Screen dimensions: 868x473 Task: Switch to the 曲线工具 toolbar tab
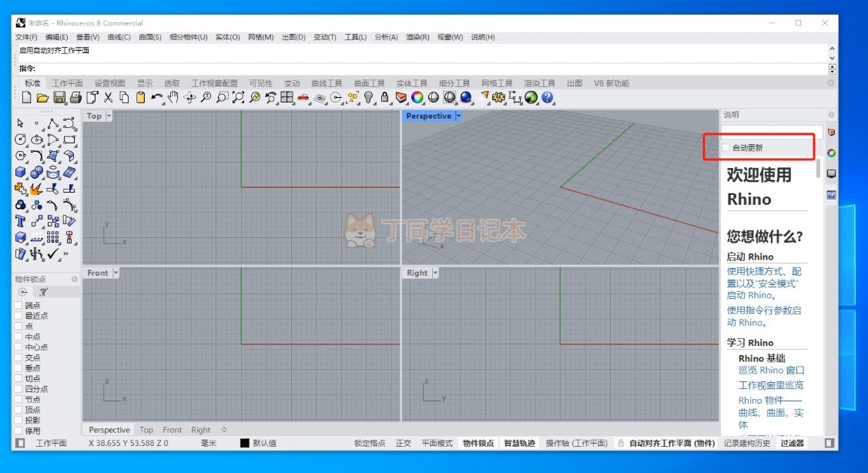click(x=327, y=83)
